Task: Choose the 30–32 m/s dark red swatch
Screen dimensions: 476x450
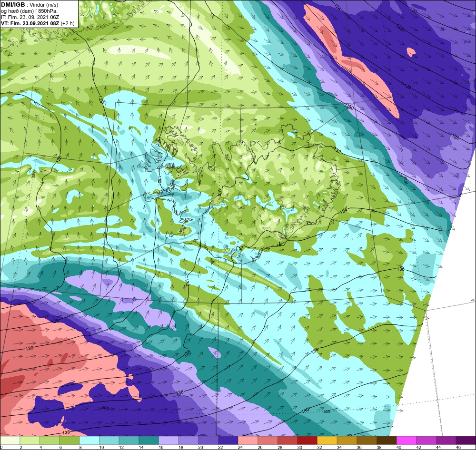Action: point(307,440)
